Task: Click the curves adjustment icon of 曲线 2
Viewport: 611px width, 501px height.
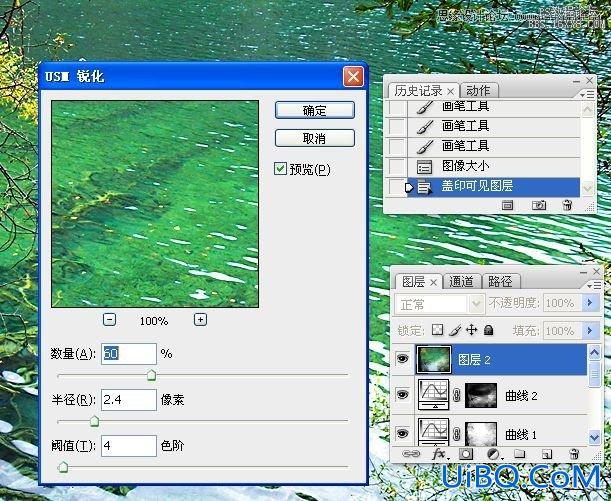Action: pos(433,394)
